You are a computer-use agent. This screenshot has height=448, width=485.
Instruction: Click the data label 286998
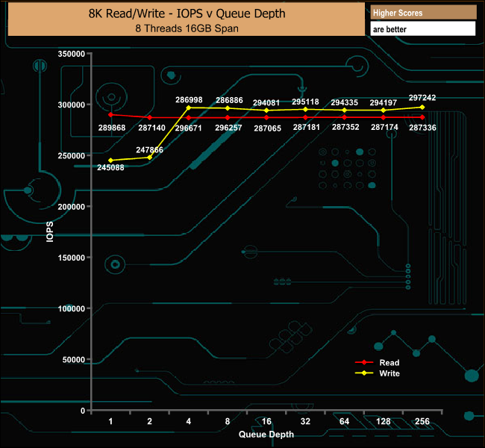click(x=189, y=99)
